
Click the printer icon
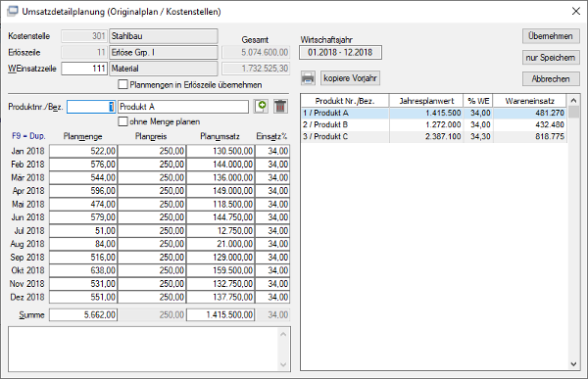[308, 78]
